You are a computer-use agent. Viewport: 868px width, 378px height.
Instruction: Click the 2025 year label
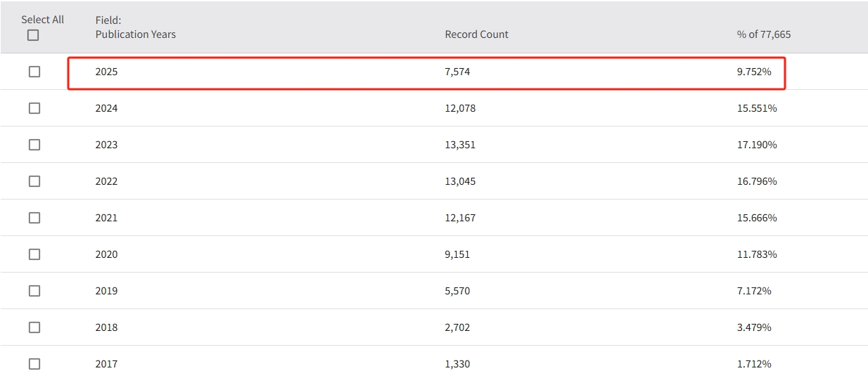(x=106, y=72)
